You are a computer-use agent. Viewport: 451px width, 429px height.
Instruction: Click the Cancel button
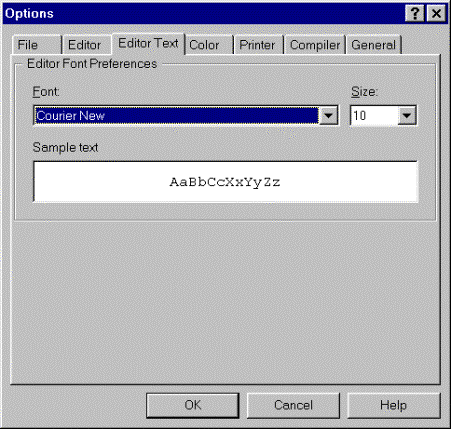(x=293, y=405)
